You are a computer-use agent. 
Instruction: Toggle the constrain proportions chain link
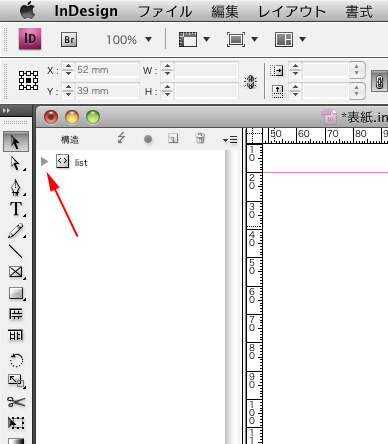(379, 81)
